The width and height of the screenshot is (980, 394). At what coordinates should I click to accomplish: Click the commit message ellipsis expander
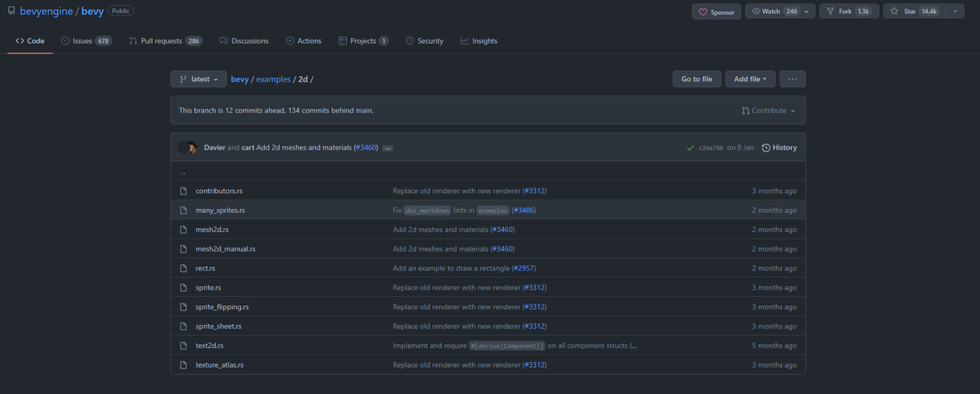pos(387,148)
